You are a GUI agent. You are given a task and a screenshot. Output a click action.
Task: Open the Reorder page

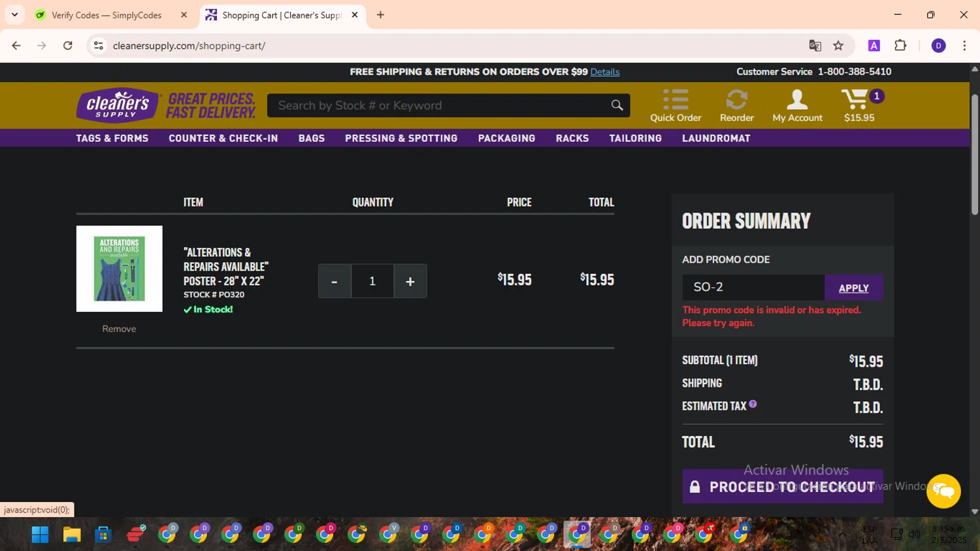coord(736,105)
